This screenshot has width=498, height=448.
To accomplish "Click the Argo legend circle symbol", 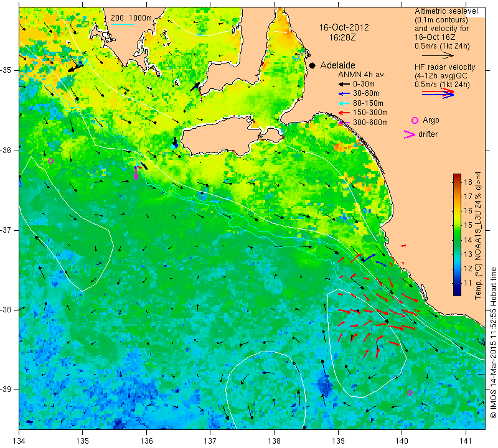I will pyautogui.click(x=415, y=120).
